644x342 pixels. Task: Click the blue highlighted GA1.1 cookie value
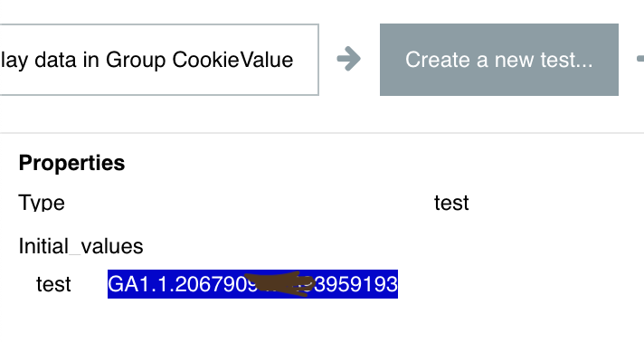[252, 284]
